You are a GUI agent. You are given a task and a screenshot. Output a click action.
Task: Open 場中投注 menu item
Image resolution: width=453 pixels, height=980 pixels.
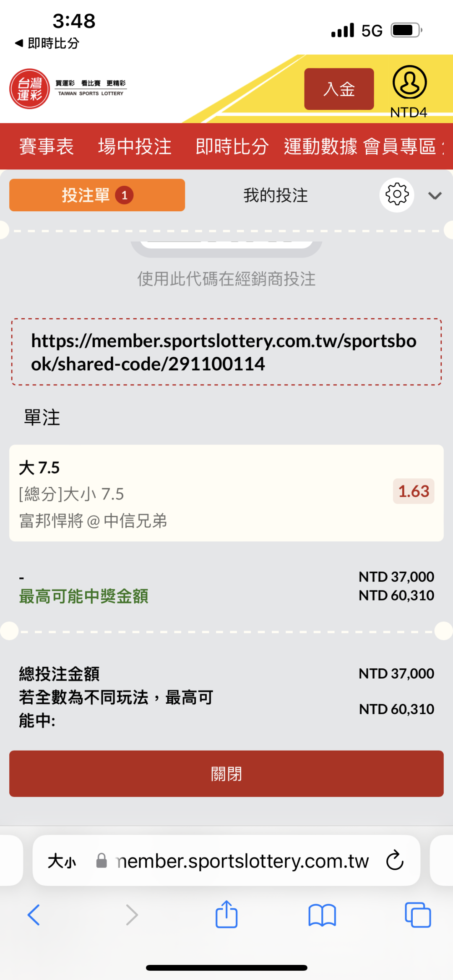click(135, 146)
